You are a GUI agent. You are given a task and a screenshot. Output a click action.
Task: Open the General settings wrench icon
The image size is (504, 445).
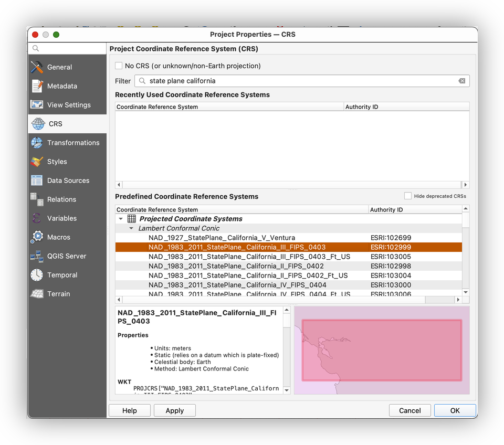coord(37,67)
